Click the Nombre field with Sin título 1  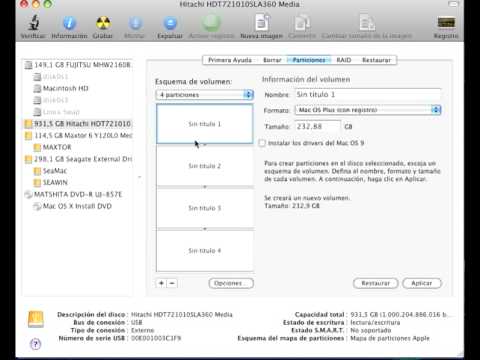coord(368,95)
